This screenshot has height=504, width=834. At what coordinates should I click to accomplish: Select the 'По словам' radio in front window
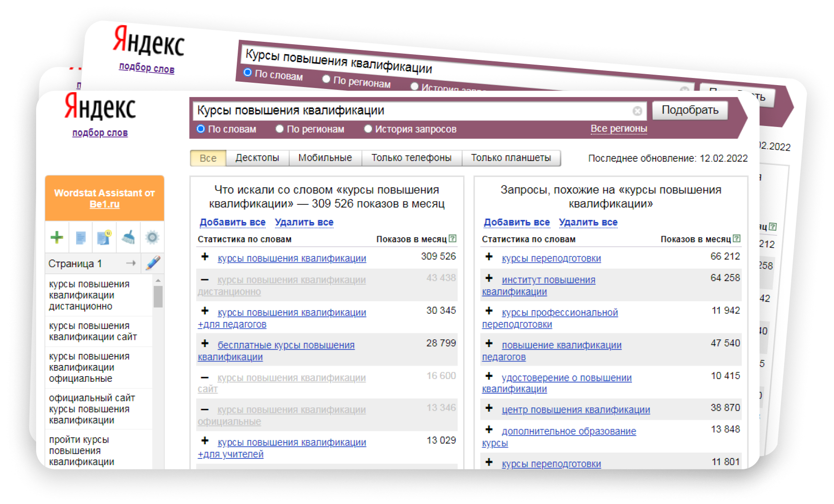coord(201,129)
